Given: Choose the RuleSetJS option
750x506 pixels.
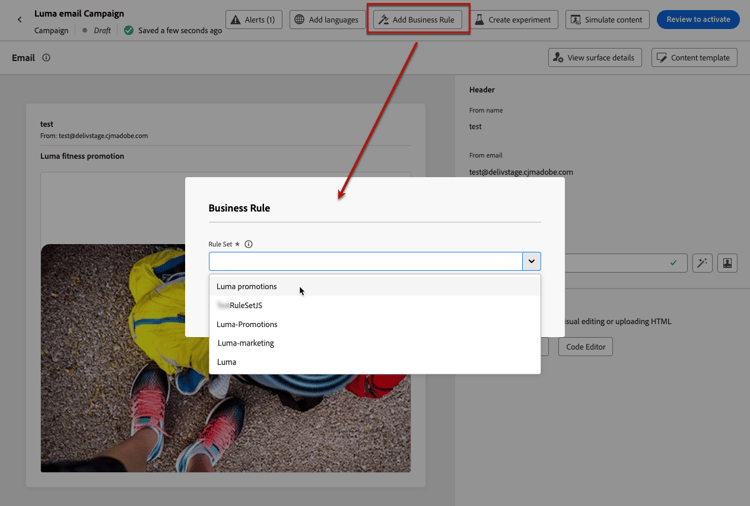Looking at the screenshot, I should pos(375,305).
